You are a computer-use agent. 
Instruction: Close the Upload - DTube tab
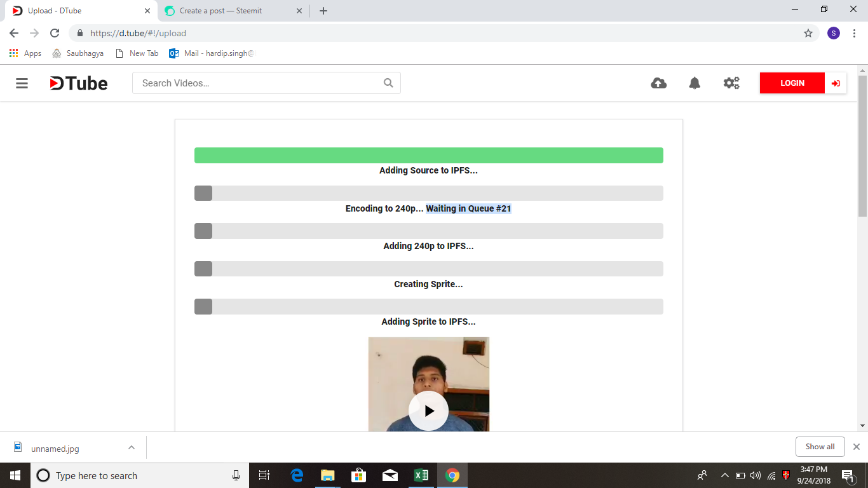coord(147,11)
